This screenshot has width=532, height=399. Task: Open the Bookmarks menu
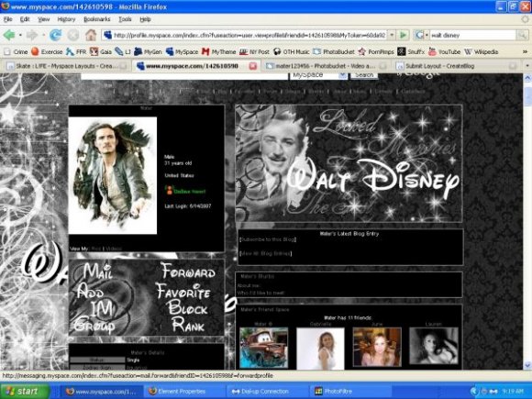click(97, 19)
